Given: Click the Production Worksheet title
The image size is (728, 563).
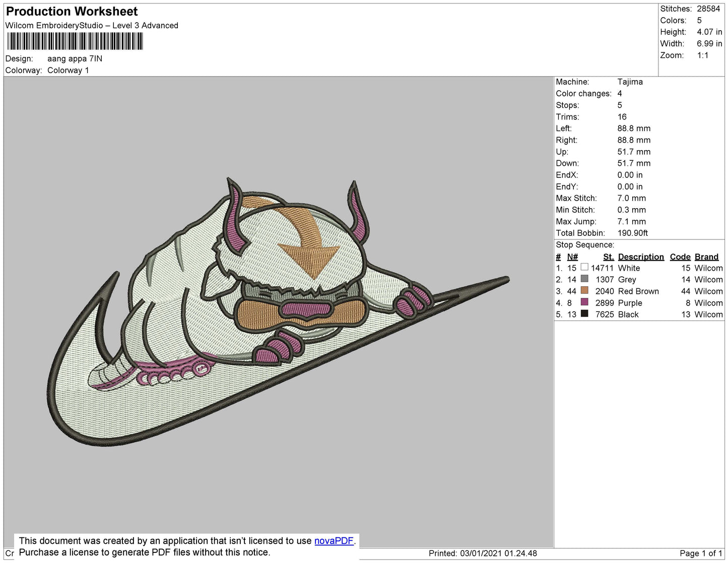Looking at the screenshot, I should [x=72, y=12].
